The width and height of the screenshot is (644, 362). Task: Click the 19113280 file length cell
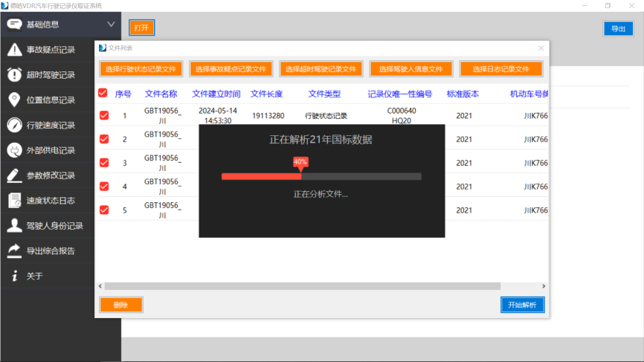[x=268, y=116]
